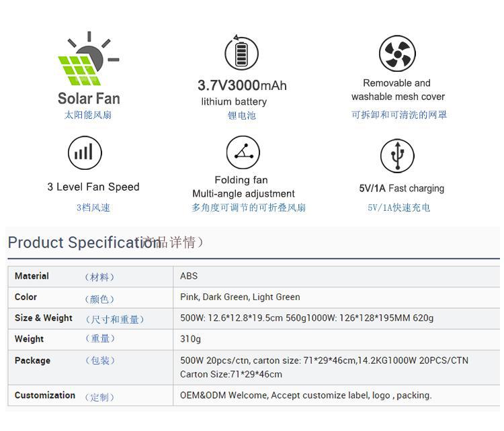
Task: Click the Package row label
Action: pyautogui.click(x=32, y=361)
